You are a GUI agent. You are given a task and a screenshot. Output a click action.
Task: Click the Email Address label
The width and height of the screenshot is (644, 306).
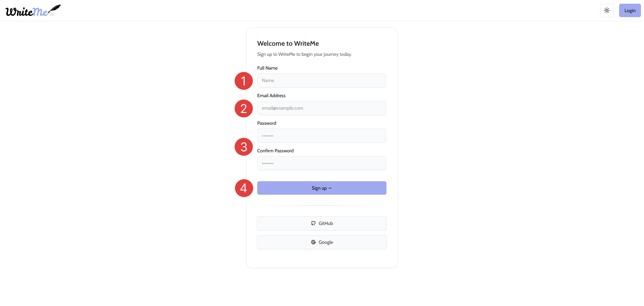pyautogui.click(x=271, y=95)
